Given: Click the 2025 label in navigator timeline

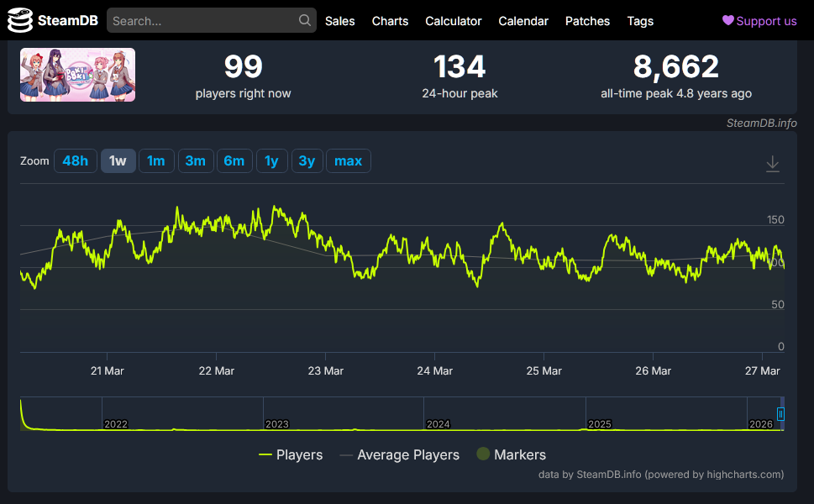Looking at the screenshot, I should (599, 424).
